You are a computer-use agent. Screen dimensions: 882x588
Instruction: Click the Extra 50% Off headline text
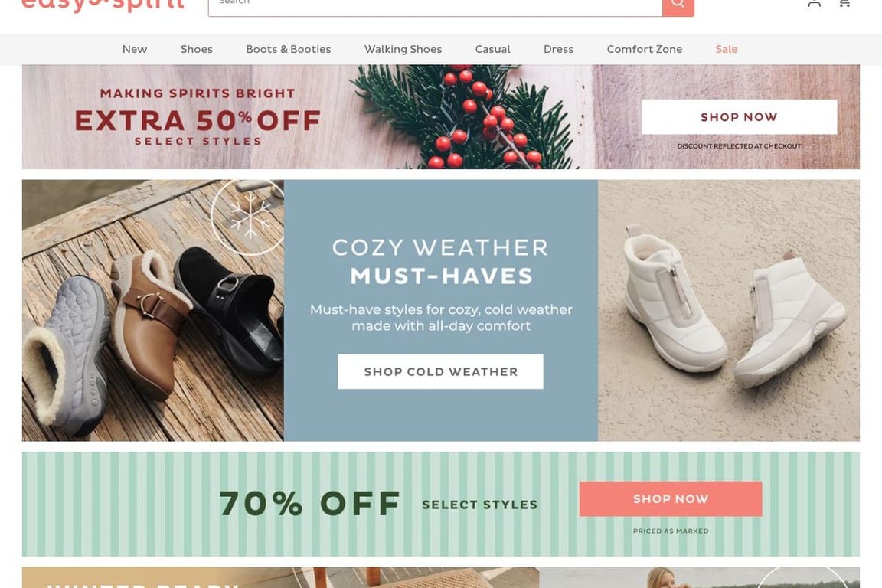[x=198, y=120]
